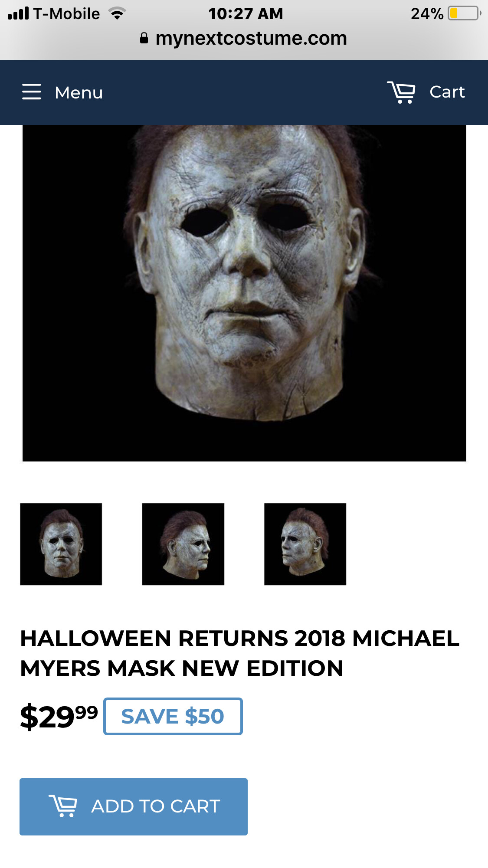This screenshot has height=868, width=488.
Task: Tap the battery icon in status bar
Action: 465,13
